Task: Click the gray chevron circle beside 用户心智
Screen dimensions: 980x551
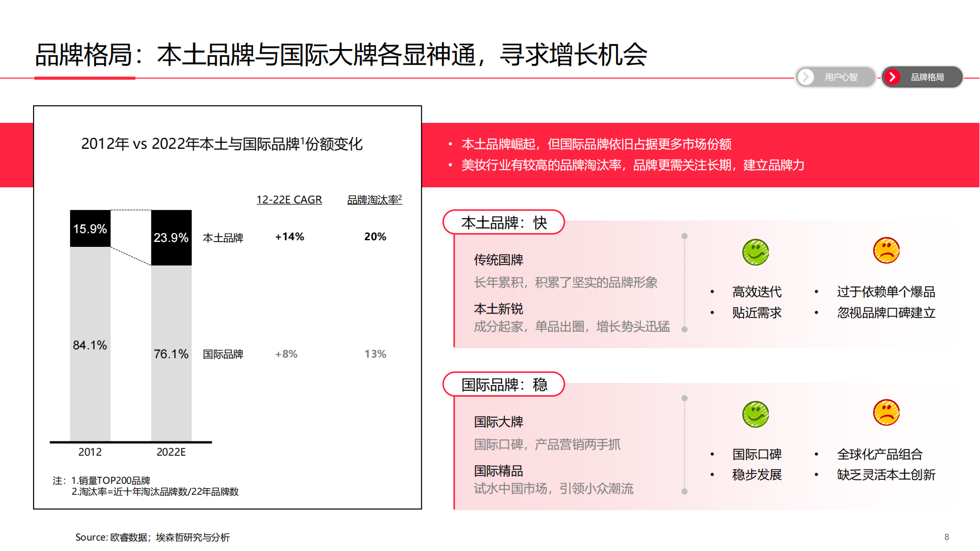Action: (806, 77)
